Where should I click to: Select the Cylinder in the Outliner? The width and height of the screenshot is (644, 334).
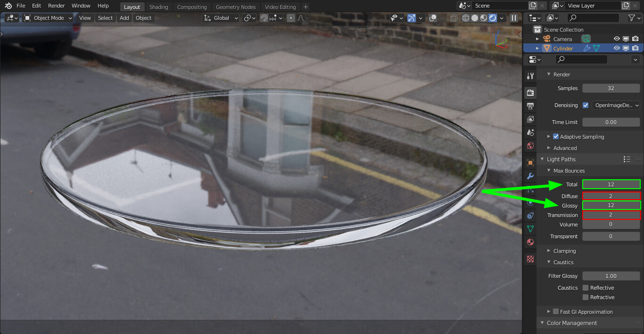564,48
